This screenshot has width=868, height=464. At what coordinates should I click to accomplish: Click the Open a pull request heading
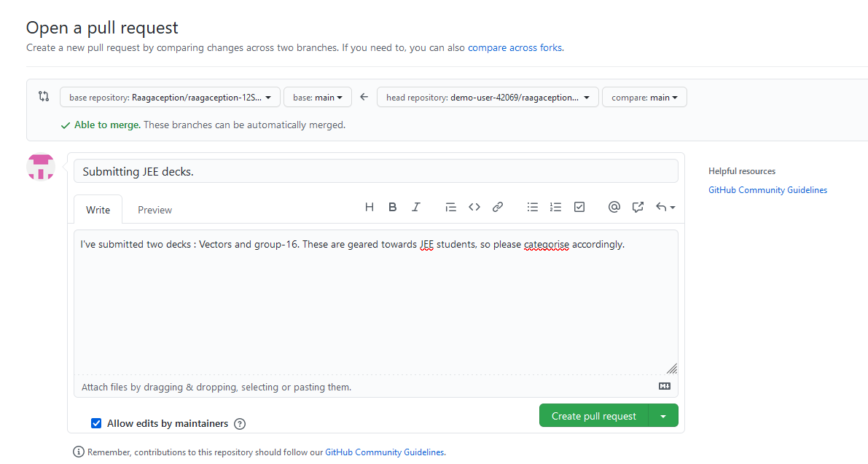click(103, 28)
